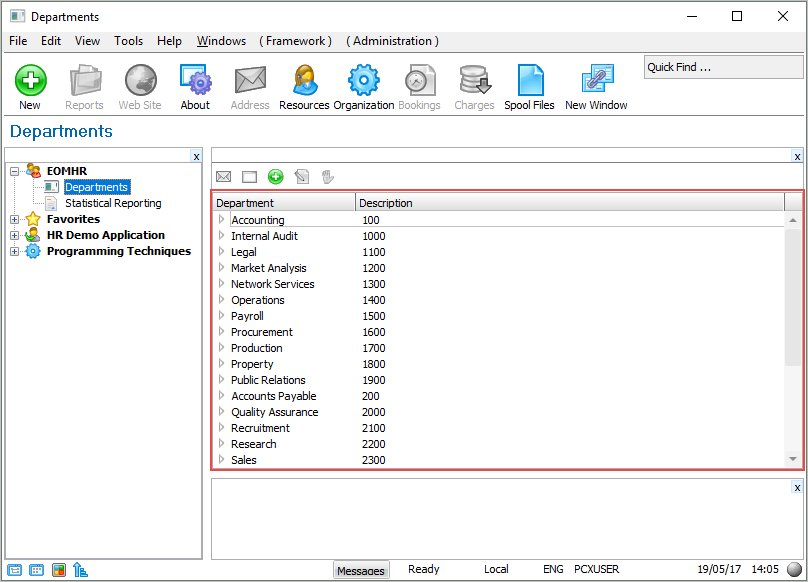This screenshot has height=582, width=808.
Task: Expand the Programming Techniques node
Action: [x=14, y=251]
